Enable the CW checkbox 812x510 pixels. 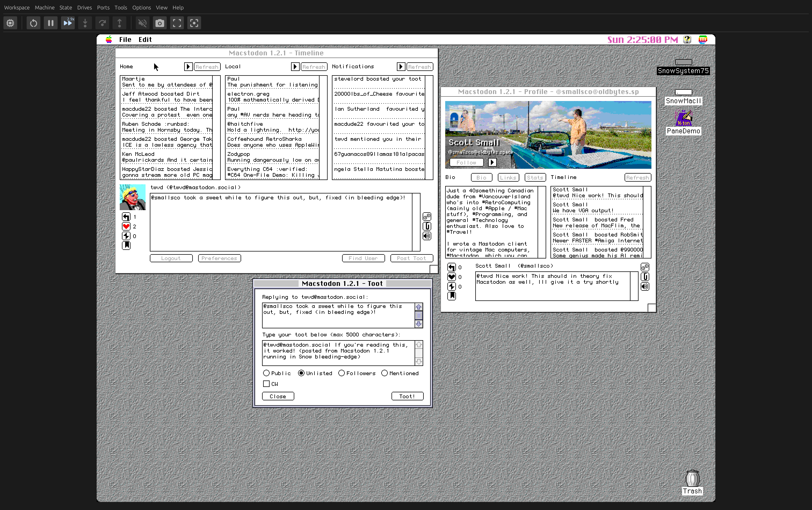(x=266, y=384)
